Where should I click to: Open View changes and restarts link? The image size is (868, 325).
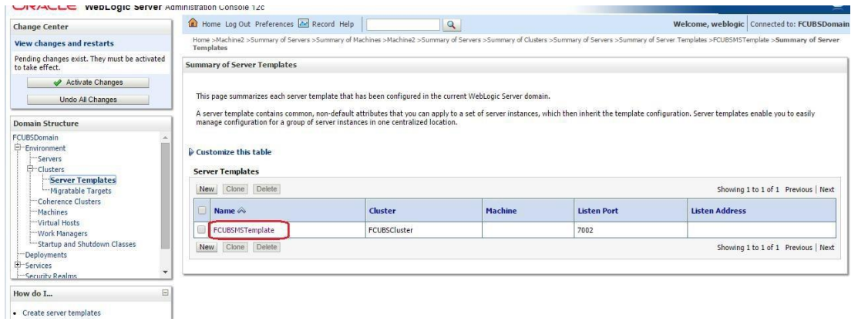(x=64, y=43)
